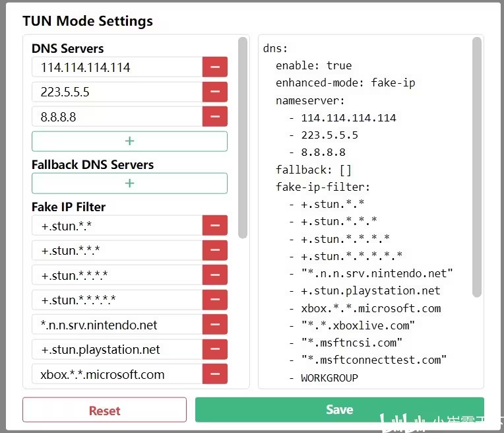Remove the *.n.n.srv.nintendo.net filter
Viewport: 504px width, 433px height.
point(215,325)
